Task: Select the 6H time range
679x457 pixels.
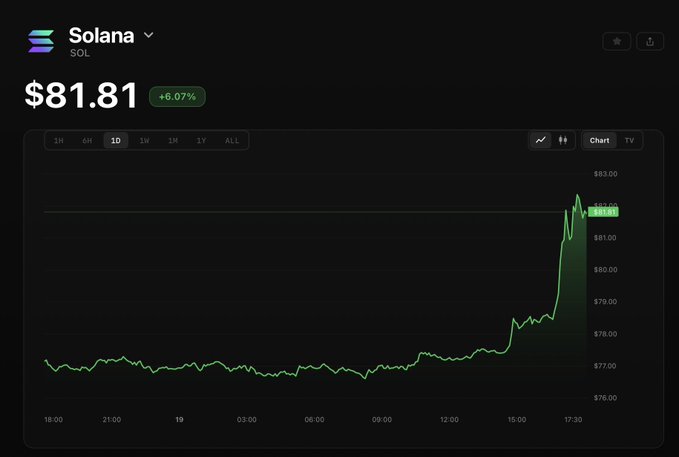Action: [x=87, y=141]
